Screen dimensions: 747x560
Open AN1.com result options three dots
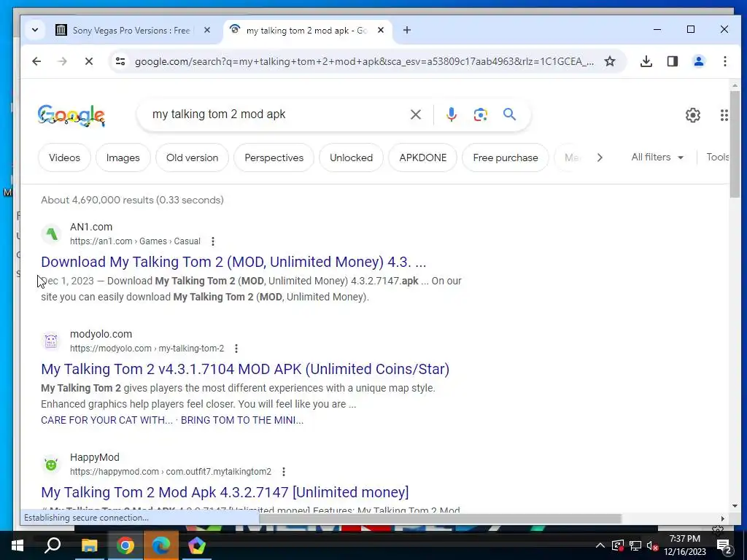coord(213,241)
